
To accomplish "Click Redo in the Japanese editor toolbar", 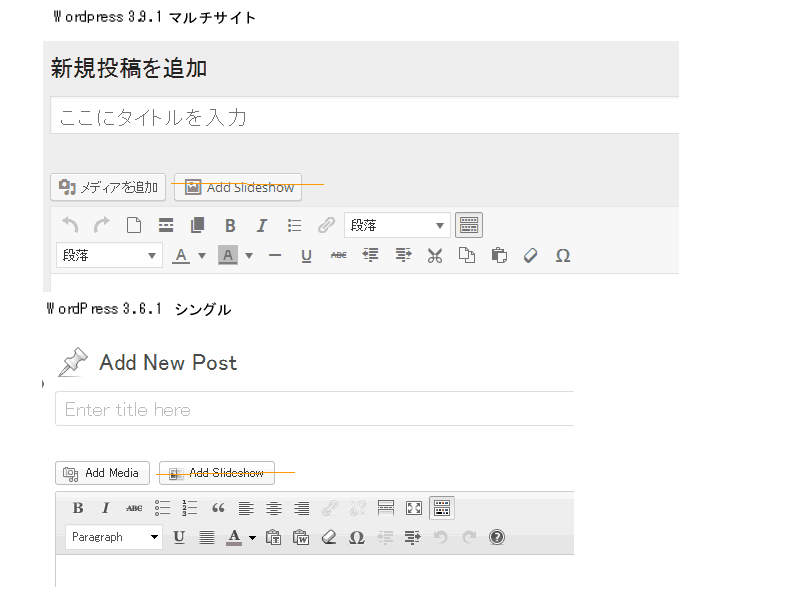I will coord(102,225).
